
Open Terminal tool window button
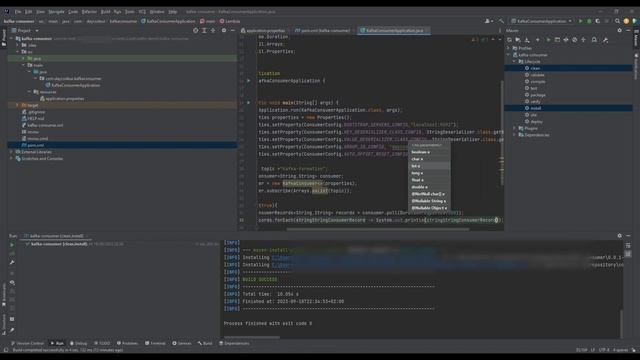[156, 343]
